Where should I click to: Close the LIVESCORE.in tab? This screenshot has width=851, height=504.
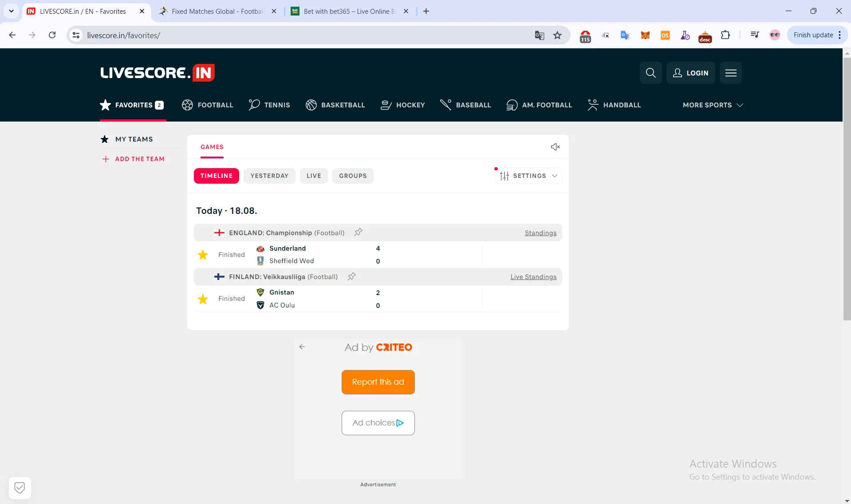point(142,11)
